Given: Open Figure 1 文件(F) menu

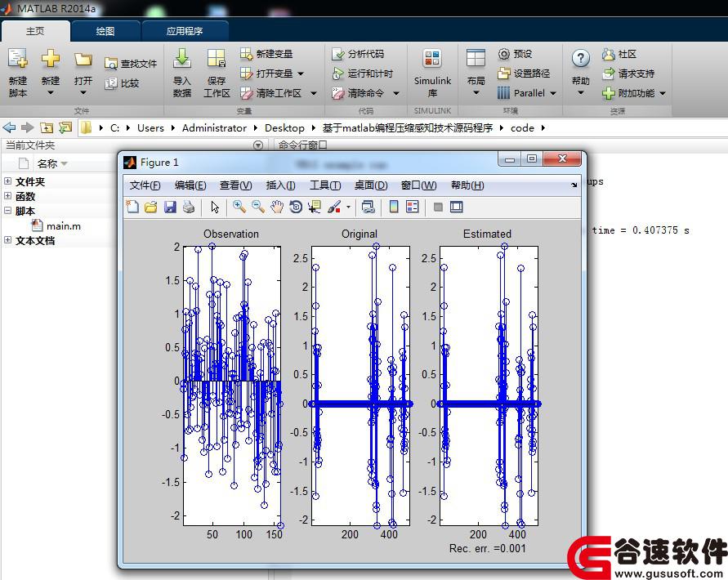Looking at the screenshot, I should tap(145, 185).
